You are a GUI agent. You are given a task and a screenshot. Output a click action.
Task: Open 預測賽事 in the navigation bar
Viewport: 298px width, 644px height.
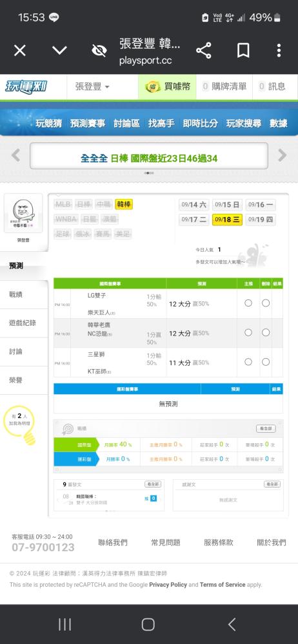pyautogui.click(x=88, y=123)
